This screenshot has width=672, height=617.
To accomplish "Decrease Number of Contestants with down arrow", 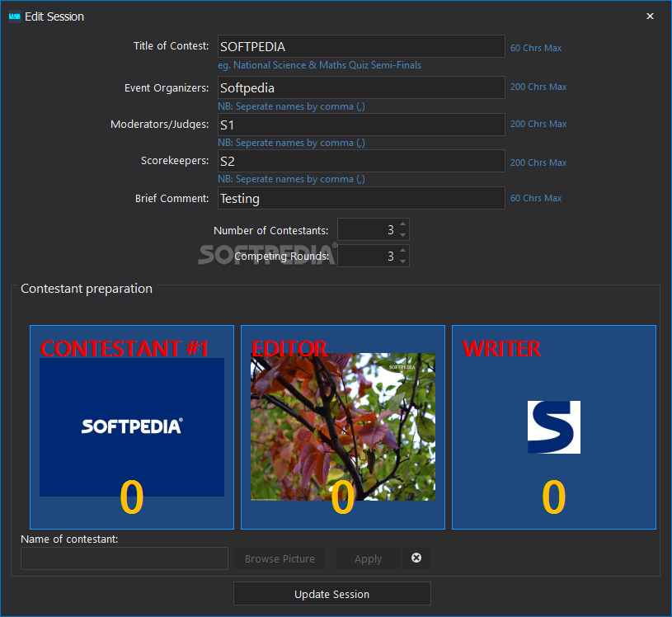I will click(403, 235).
